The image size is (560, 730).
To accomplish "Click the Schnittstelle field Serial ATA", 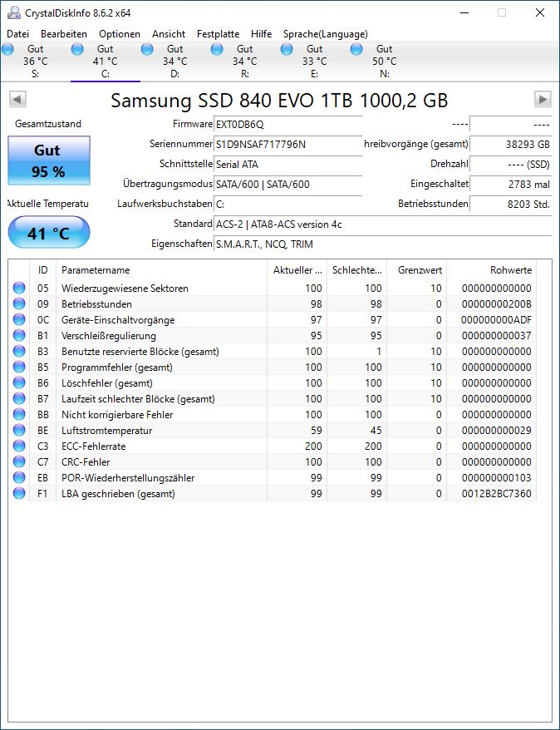I will [288, 165].
